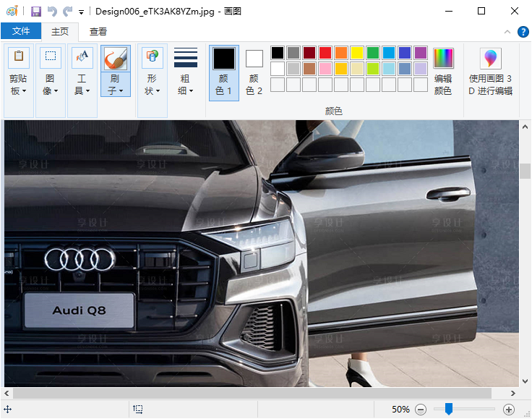Open the Size line thickness button
The height and width of the screenshot is (419, 532).
pyautogui.click(x=186, y=72)
